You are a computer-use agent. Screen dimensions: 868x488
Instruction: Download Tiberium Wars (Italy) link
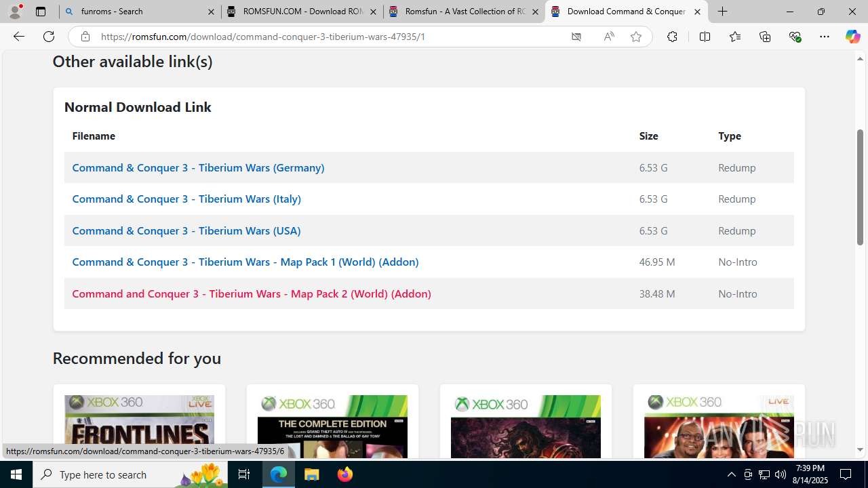[x=186, y=199]
